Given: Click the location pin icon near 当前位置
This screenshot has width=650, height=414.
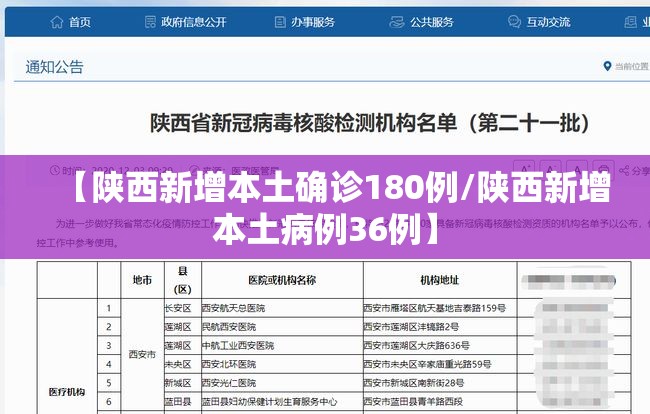Looking at the screenshot, I should [x=607, y=66].
